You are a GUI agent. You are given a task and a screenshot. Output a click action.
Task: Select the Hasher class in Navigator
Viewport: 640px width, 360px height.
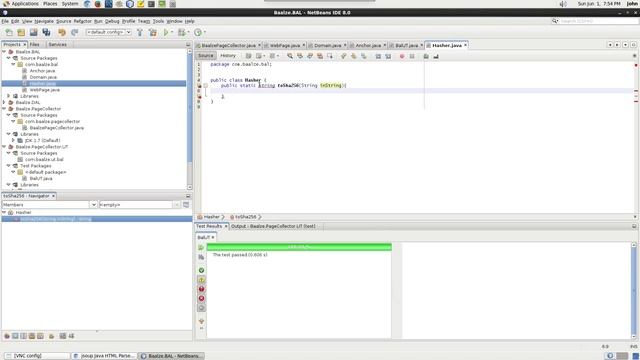point(23,213)
